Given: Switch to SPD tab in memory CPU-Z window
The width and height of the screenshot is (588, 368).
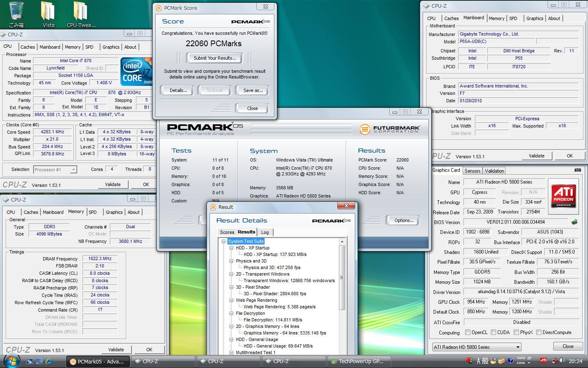Looking at the screenshot, I should 93,212.
